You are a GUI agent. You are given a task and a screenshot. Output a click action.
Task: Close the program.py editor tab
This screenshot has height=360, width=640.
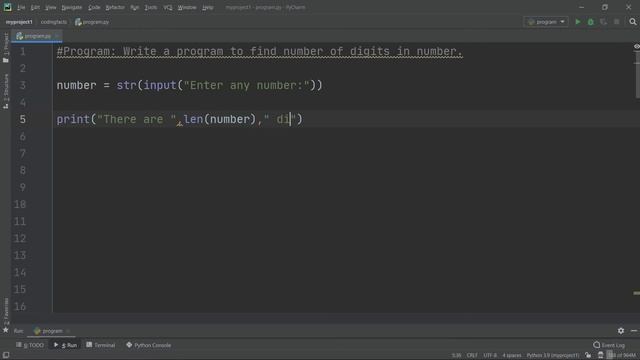point(57,36)
